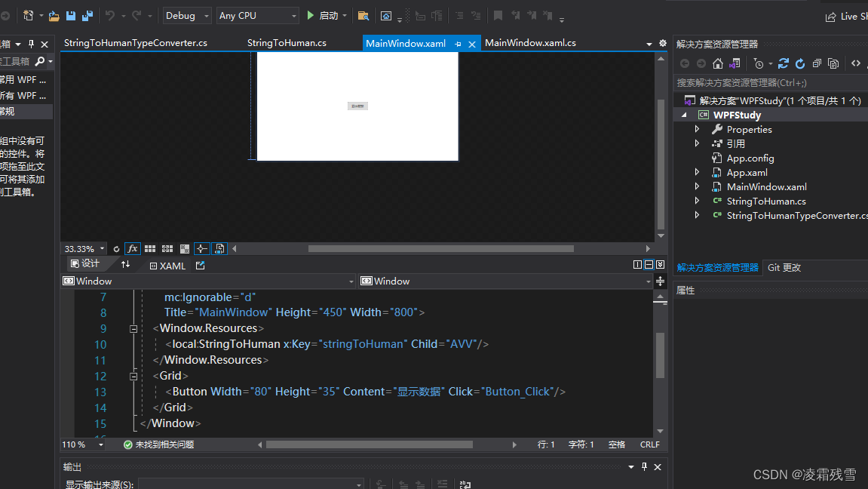Screen dimensions: 868x489
Task: Click the 设计 (Design) view button
Action: [84, 264]
